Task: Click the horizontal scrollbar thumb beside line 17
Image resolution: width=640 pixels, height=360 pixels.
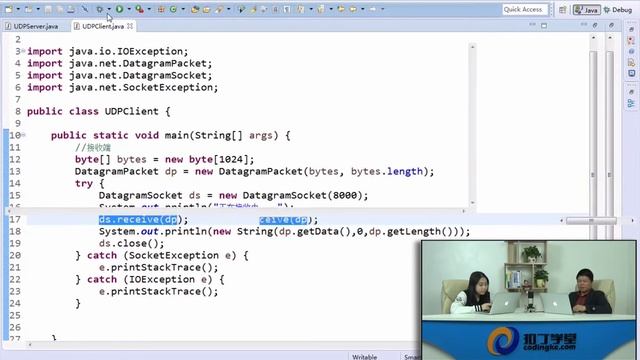Action: 591,220
